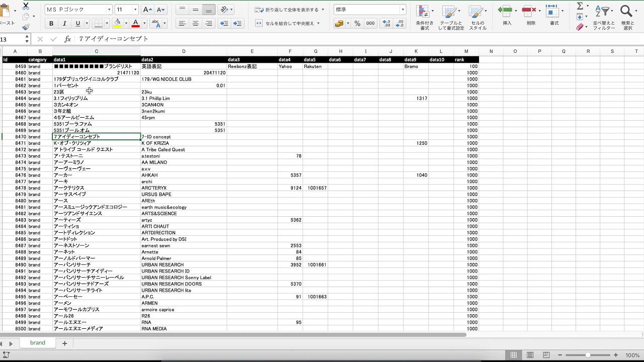Zoom in with plus button
Viewport: 644px width, 362px height.
coord(616,355)
